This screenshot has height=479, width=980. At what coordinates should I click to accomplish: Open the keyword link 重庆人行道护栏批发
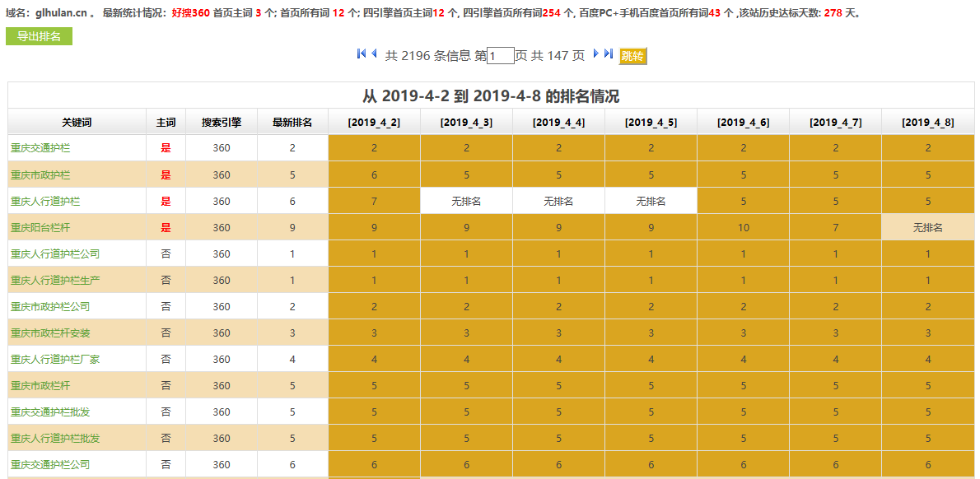(x=54, y=437)
